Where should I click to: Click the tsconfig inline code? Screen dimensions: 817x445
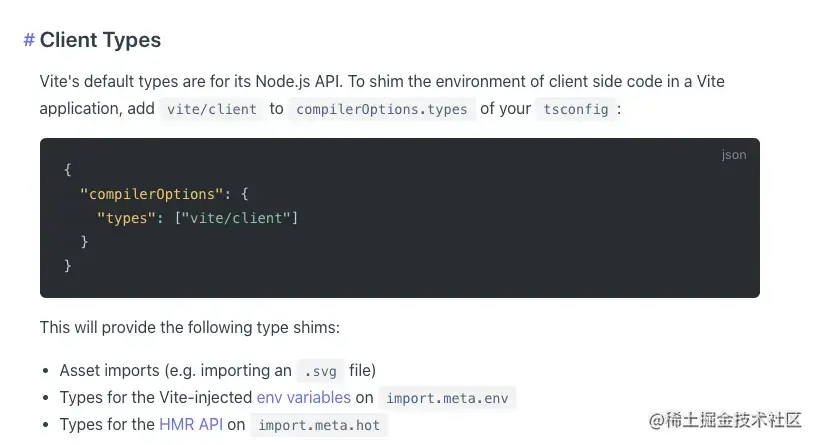coord(575,109)
